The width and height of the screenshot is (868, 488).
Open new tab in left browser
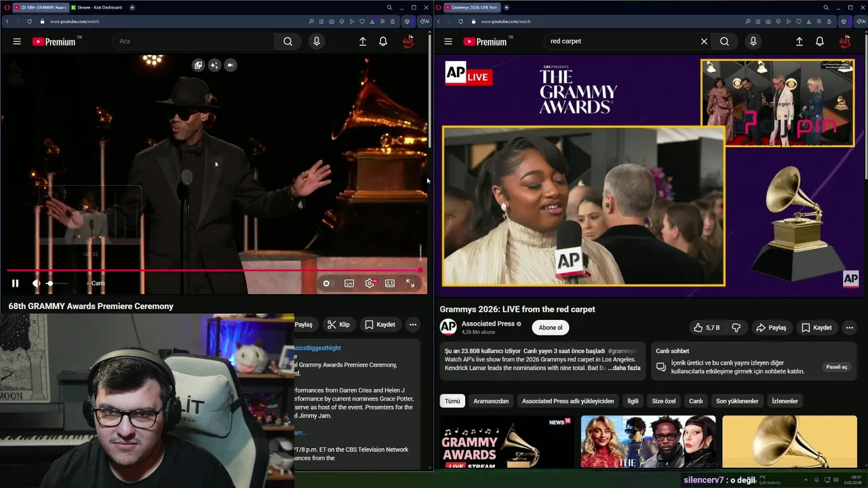132,7
